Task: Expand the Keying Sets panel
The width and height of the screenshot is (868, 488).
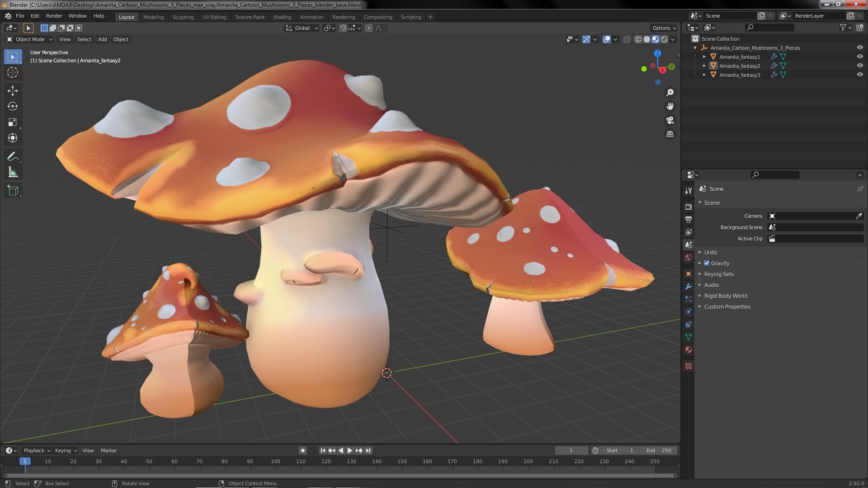Action: [x=719, y=274]
